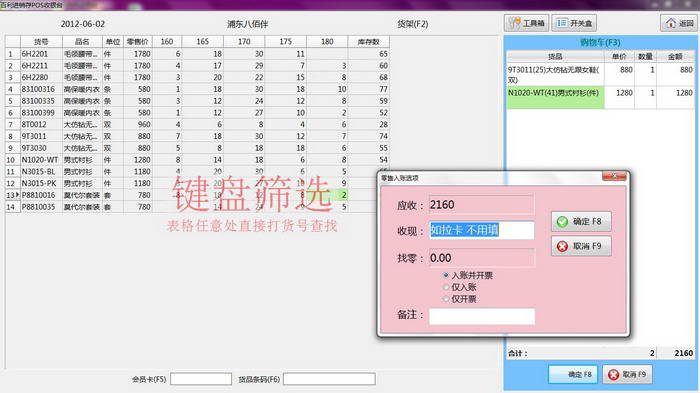Click the cart total 2160 in 合计 row
This screenshot has height=393, width=700.
[x=683, y=353]
